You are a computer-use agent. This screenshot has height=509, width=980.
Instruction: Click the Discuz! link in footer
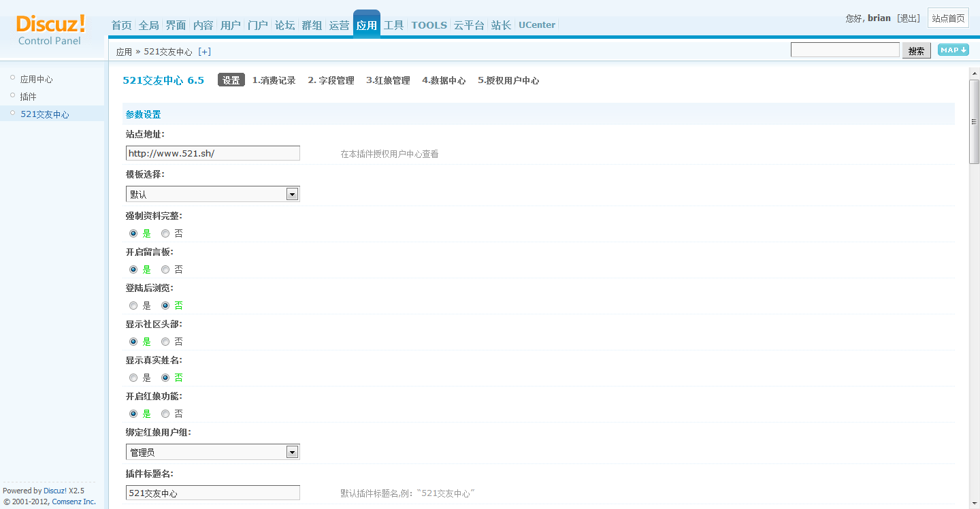[55, 491]
